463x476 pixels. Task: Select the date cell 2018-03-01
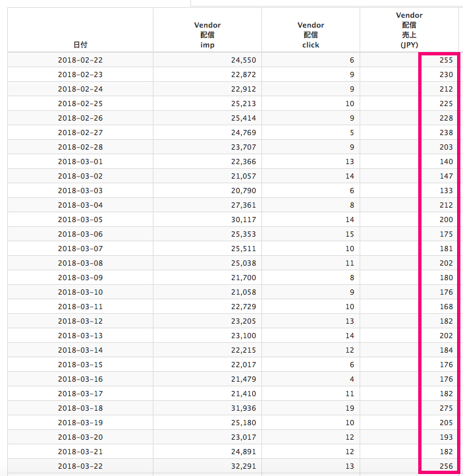(x=80, y=162)
